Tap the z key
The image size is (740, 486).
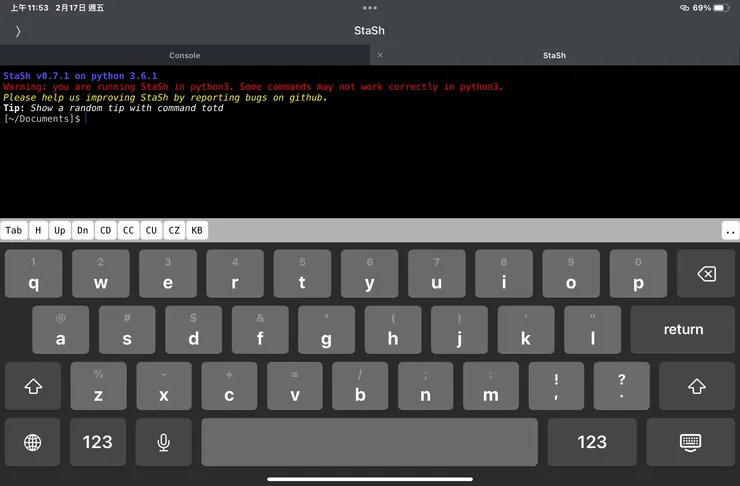[x=98, y=386]
